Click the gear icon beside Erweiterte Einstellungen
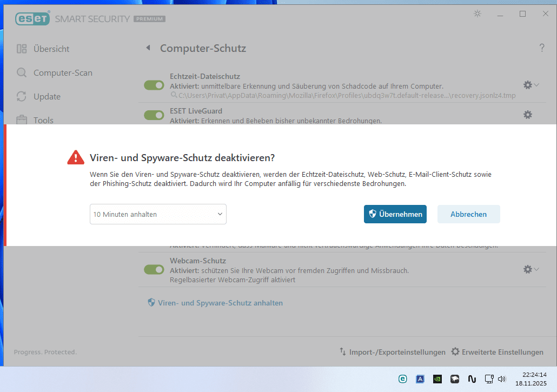 pyautogui.click(x=455, y=351)
